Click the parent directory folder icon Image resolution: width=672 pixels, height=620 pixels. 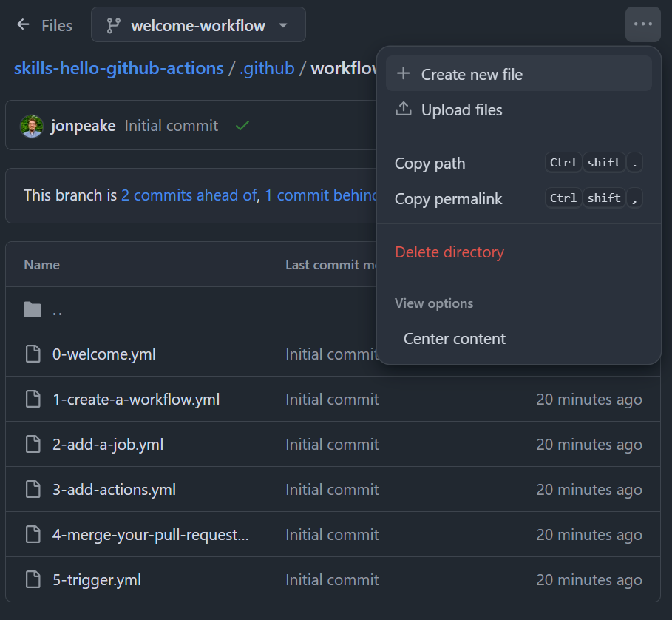(x=33, y=309)
